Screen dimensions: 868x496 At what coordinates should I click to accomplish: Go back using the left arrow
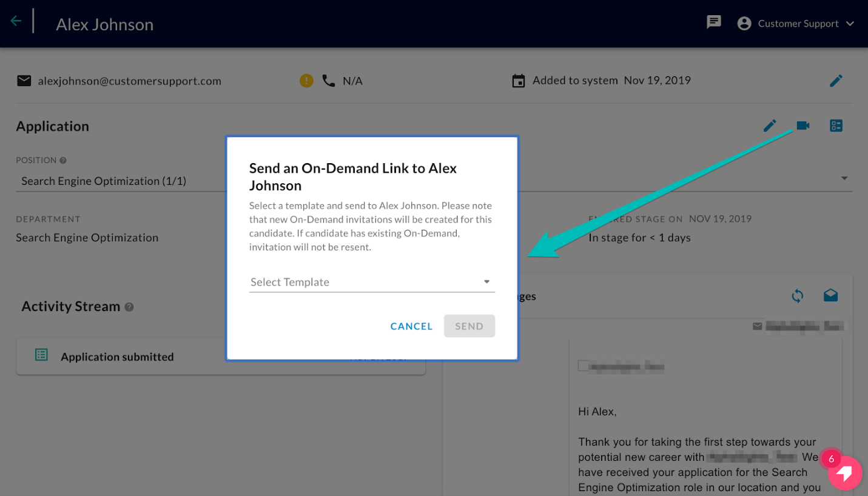pos(16,21)
